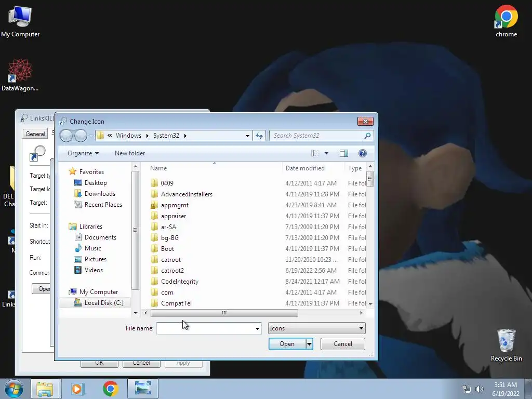The height and width of the screenshot is (399, 532).
Task: Get help via the question mark icon
Action: click(362, 153)
